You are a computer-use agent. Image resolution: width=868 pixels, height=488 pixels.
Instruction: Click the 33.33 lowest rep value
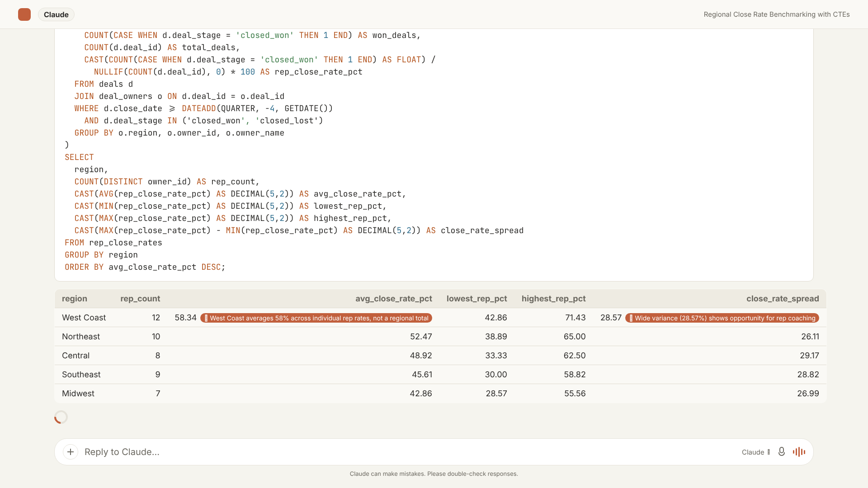click(496, 356)
